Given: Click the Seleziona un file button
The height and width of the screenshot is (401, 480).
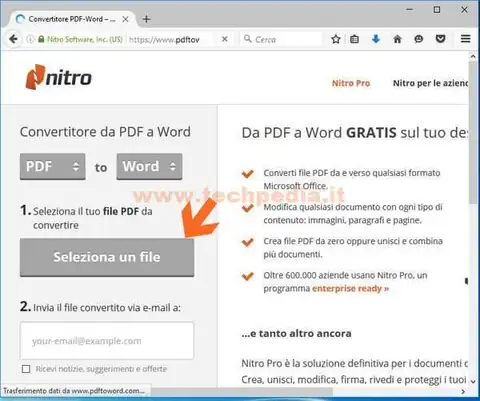Looking at the screenshot, I should 107,257.
